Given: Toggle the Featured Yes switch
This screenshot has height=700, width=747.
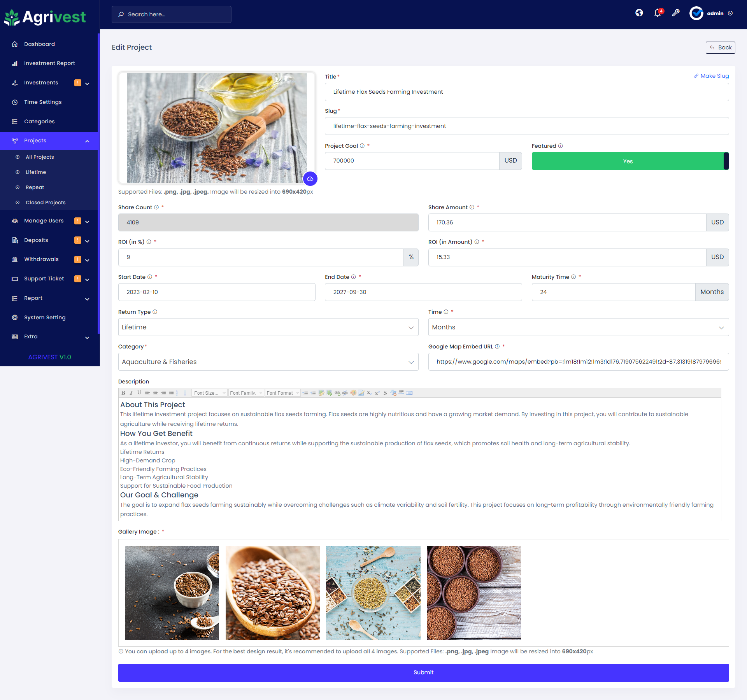Looking at the screenshot, I should [630, 161].
